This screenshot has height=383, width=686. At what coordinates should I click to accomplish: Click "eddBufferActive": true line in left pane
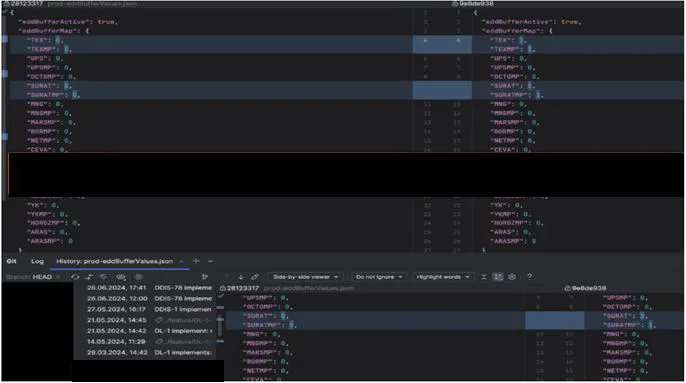[x=68, y=22]
